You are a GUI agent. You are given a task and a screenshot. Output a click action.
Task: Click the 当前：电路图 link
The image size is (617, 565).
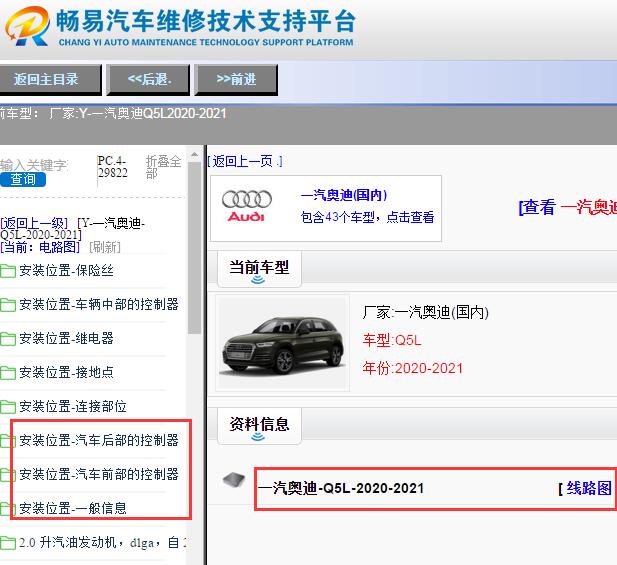coord(40,247)
